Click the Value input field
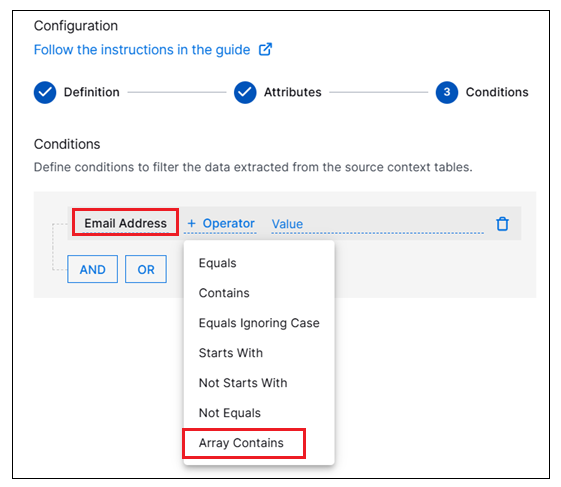 (377, 224)
